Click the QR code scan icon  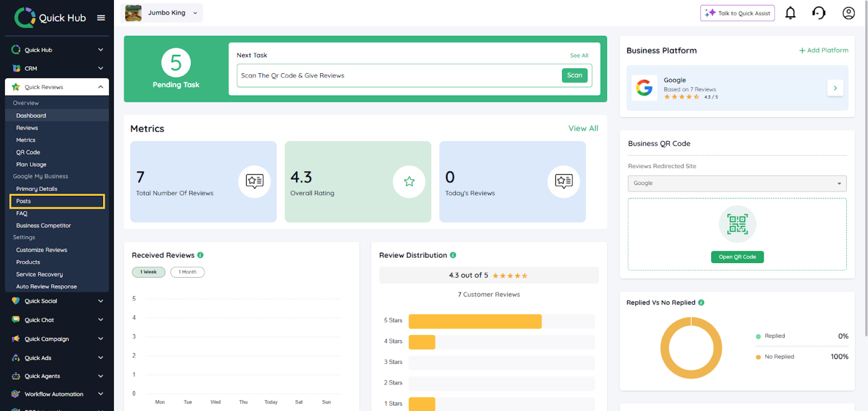(x=737, y=224)
